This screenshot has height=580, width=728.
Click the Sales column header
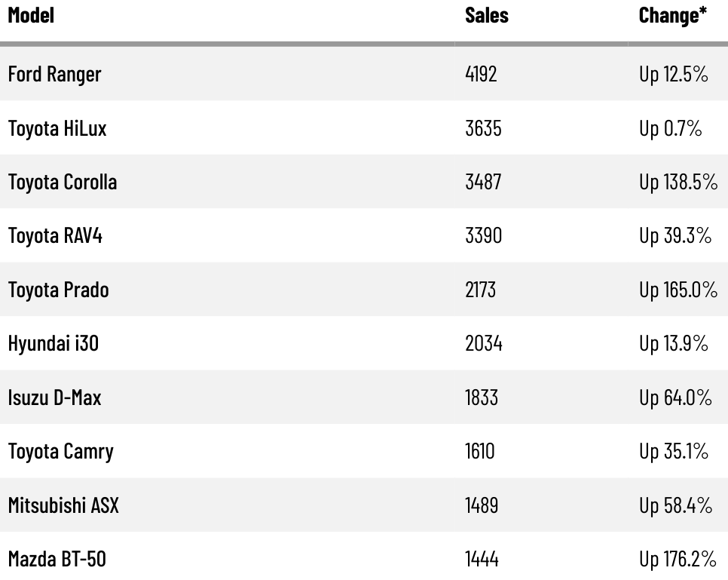pos(487,15)
